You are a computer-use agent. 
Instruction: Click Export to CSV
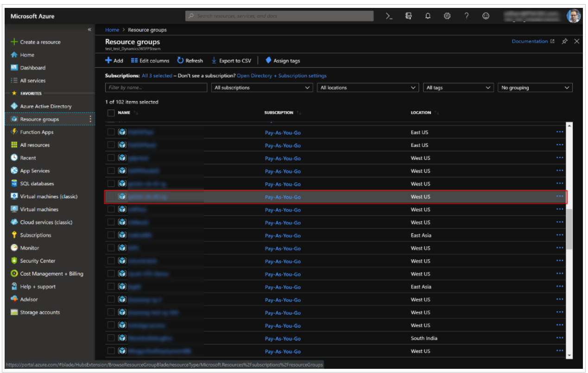231,61
